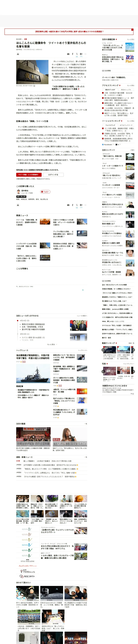Select 読まれています ranking tab
This screenshot has width=138, height=644.
[110, 90]
